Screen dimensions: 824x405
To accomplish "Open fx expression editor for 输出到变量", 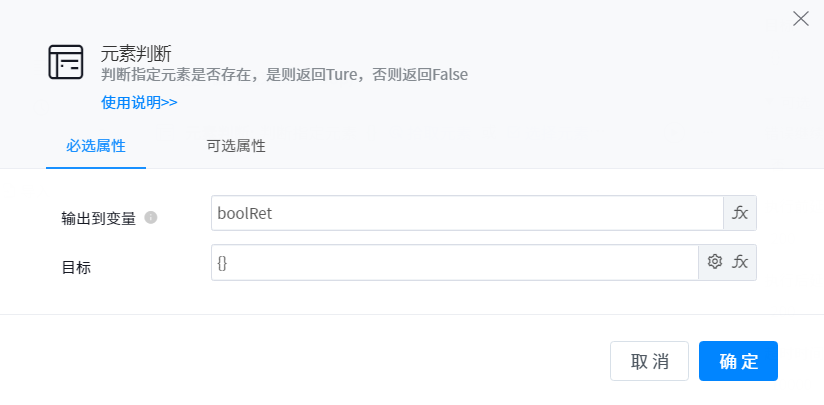I will click(740, 213).
